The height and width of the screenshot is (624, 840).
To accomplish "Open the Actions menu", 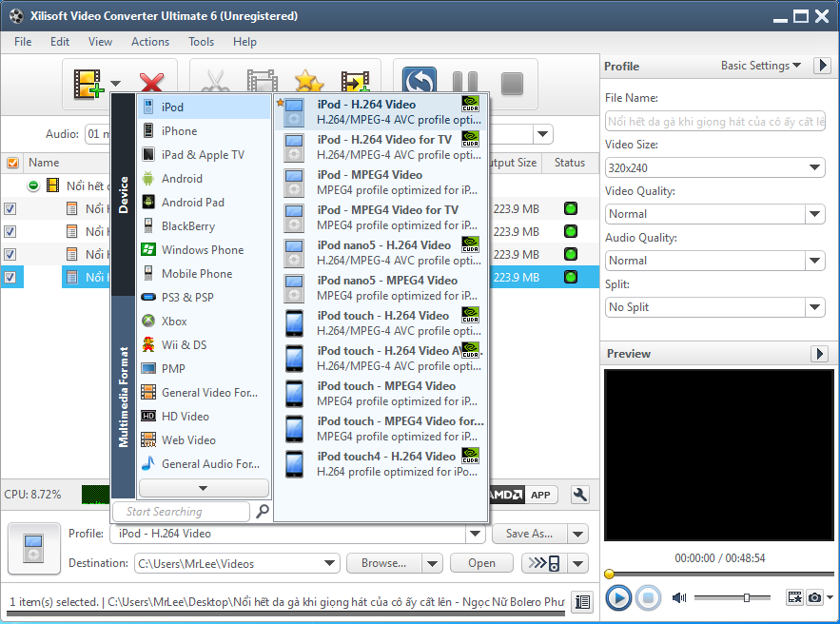I will coord(150,42).
